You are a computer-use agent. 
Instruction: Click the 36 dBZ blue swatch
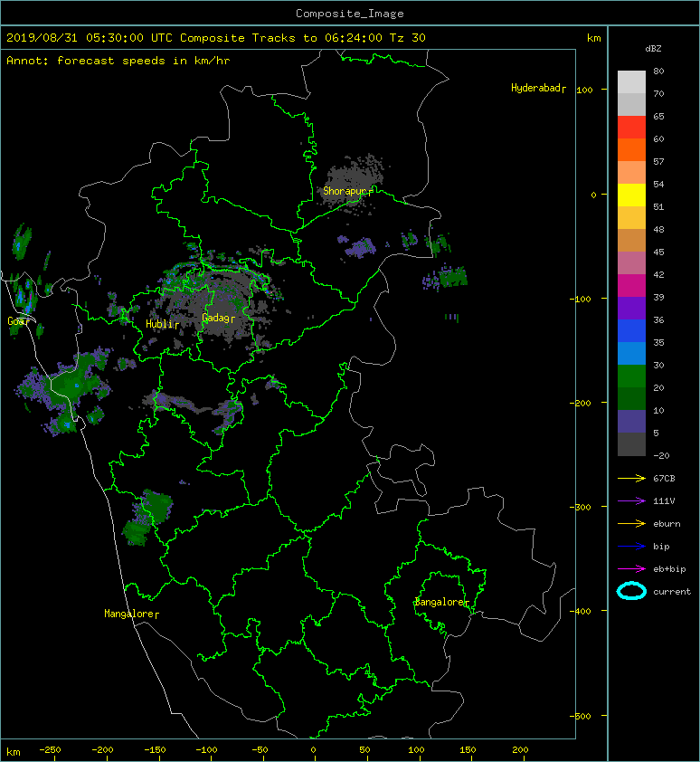click(x=631, y=330)
